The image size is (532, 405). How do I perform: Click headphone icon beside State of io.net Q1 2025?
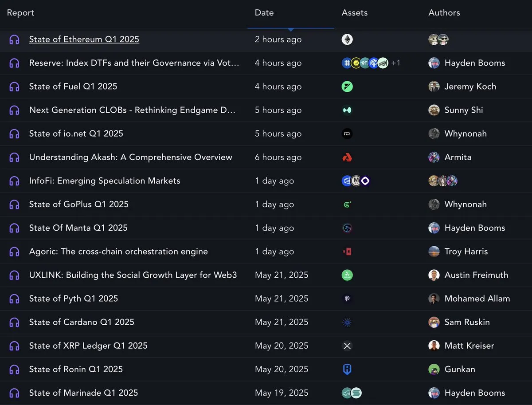click(x=14, y=134)
